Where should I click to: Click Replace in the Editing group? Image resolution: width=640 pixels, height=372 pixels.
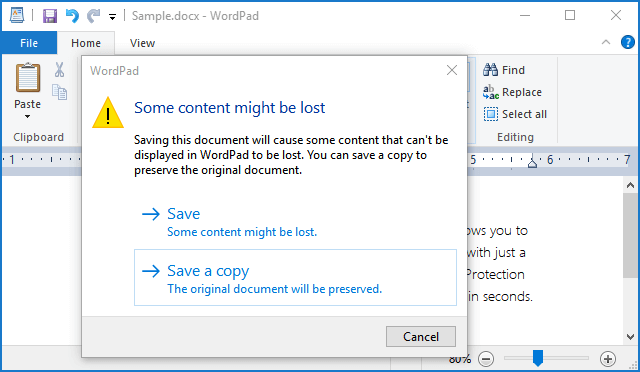(x=512, y=92)
